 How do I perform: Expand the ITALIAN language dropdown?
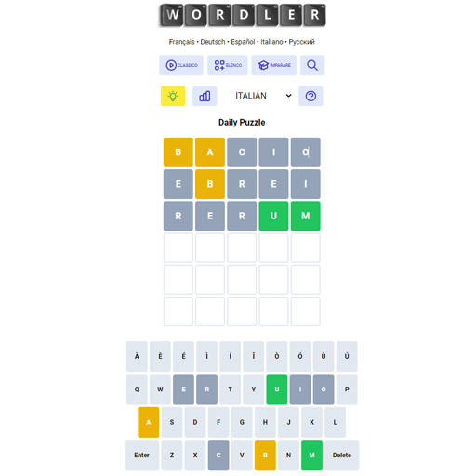pyautogui.click(x=263, y=96)
